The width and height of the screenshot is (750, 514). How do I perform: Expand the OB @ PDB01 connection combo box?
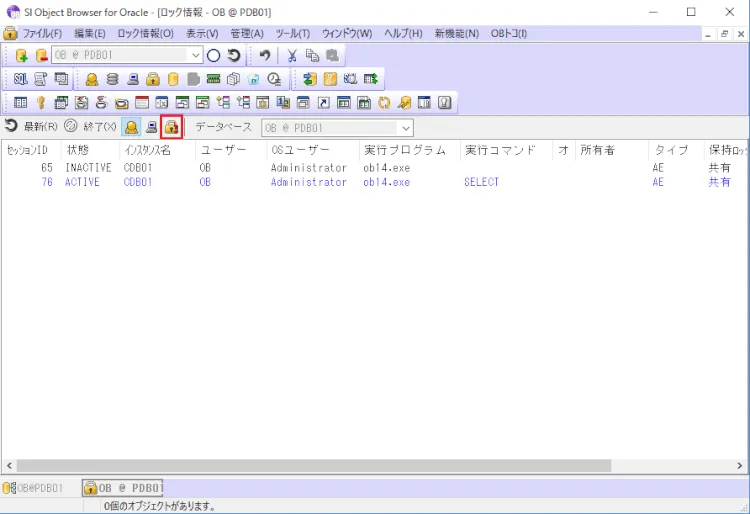point(195,55)
